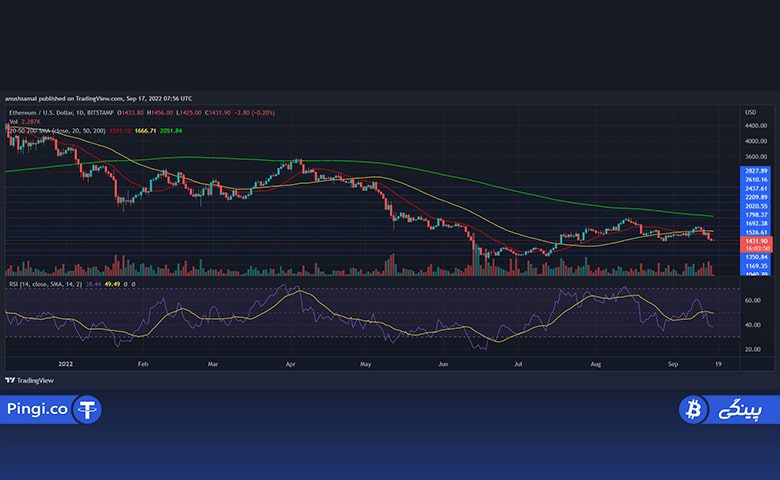Click the Jul marker on the time axis
Screen dimensions: 780x480
click(x=518, y=364)
